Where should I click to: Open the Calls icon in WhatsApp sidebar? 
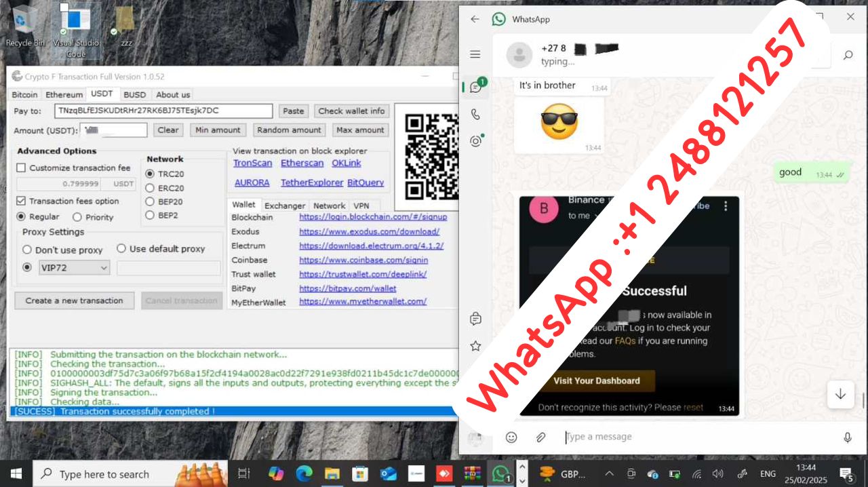click(475, 114)
